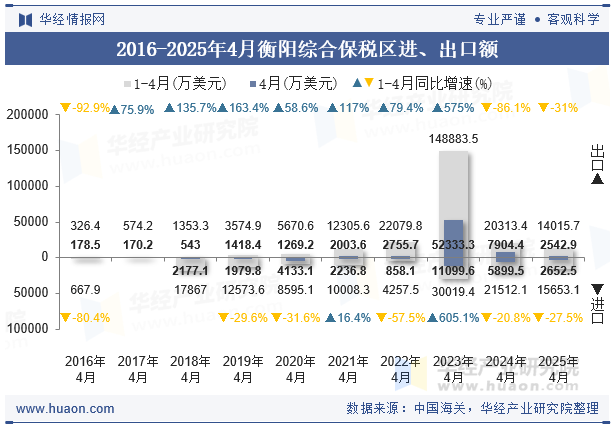
Task: Click the black down-triangle above 进口
Action: (x=598, y=289)
